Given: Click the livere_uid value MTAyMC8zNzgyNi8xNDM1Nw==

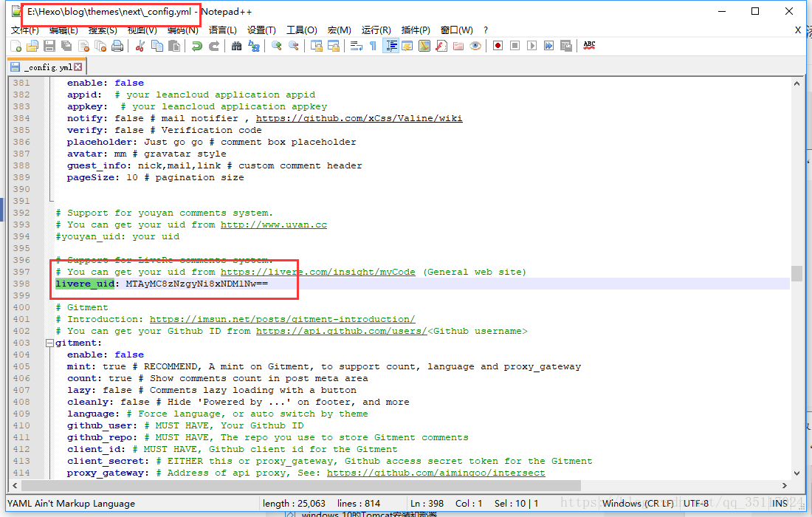Looking at the screenshot, I should (197, 284).
